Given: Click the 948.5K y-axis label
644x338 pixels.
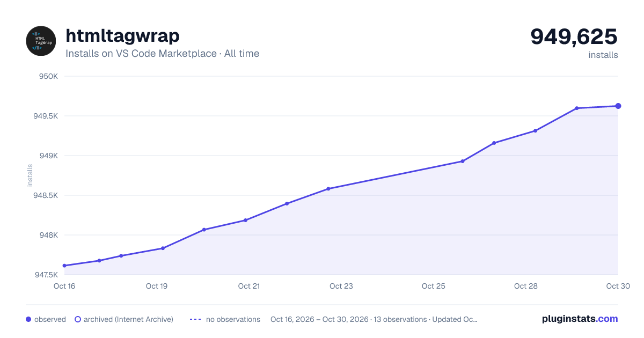Looking at the screenshot, I should (46, 195).
